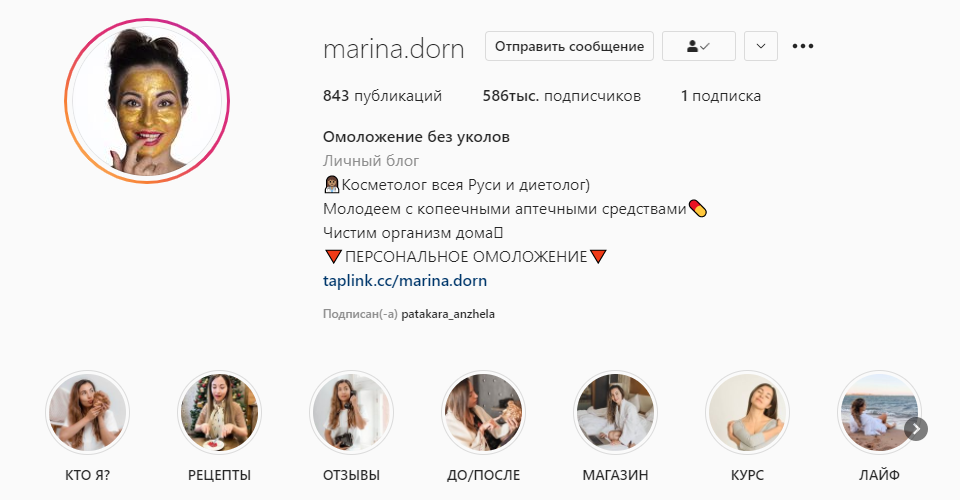Open the МАГАЗИН story highlight

click(x=615, y=412)
